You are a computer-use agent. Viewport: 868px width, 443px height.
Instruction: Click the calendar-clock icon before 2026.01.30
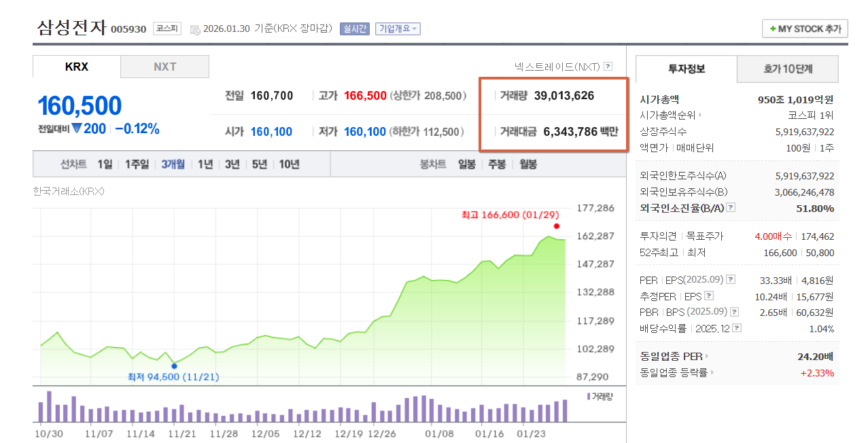(x=195, y=29)
